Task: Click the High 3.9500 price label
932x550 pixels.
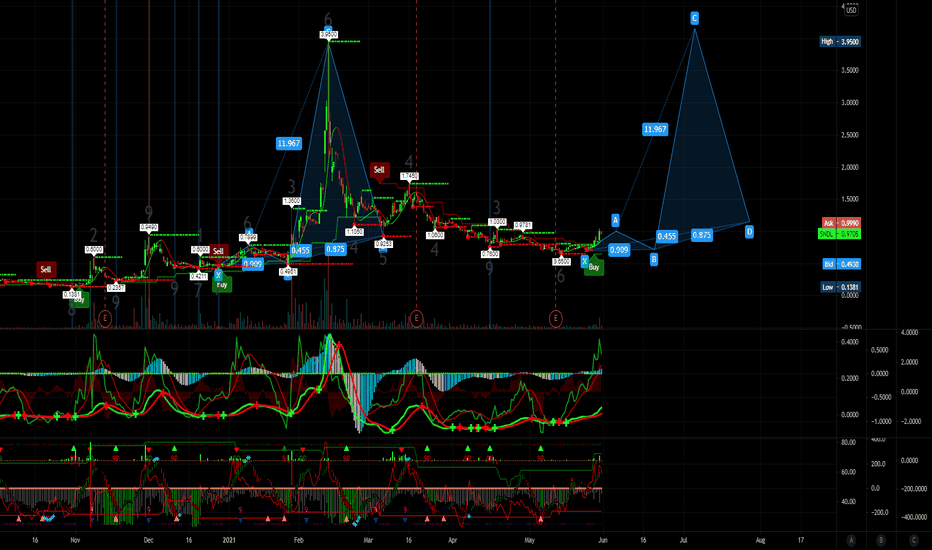Action: [839, 42]
